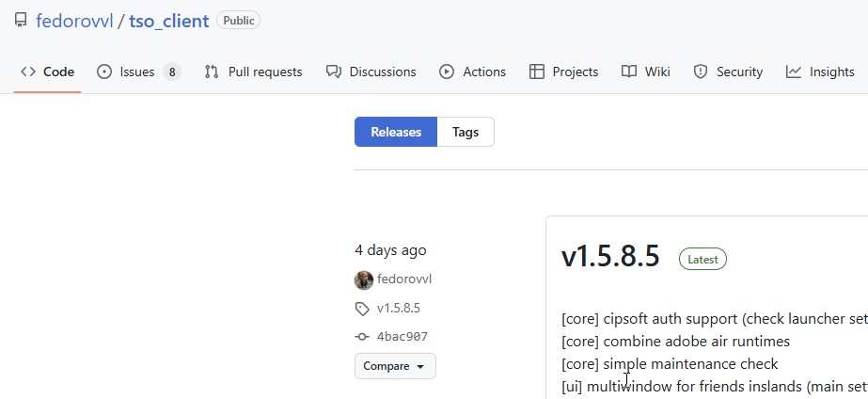Click the Latest release badge
Screen dimensions: 868x399
click(703, 259)
